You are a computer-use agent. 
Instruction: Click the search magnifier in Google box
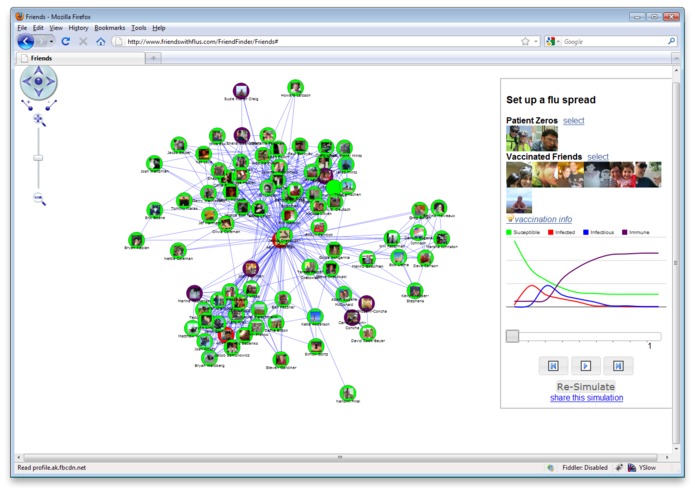(x=672, y=41)
